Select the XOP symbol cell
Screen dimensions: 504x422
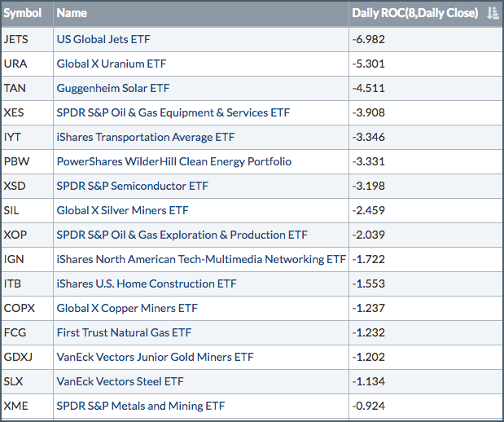(15, 235)
